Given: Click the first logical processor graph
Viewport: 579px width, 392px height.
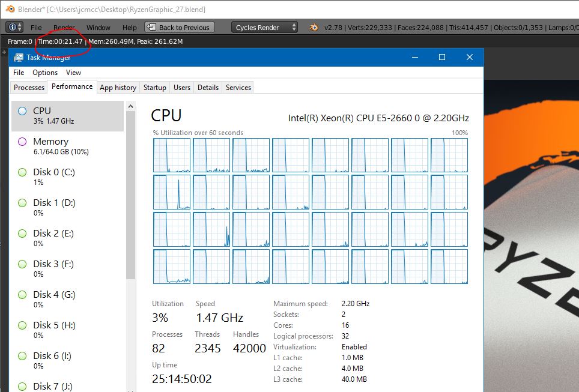Looking at the screenshot, I should (x=172, y=155).
